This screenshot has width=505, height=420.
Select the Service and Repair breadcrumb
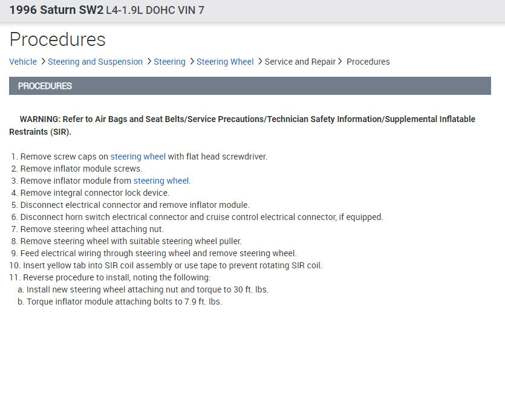(x=300, y=62)
